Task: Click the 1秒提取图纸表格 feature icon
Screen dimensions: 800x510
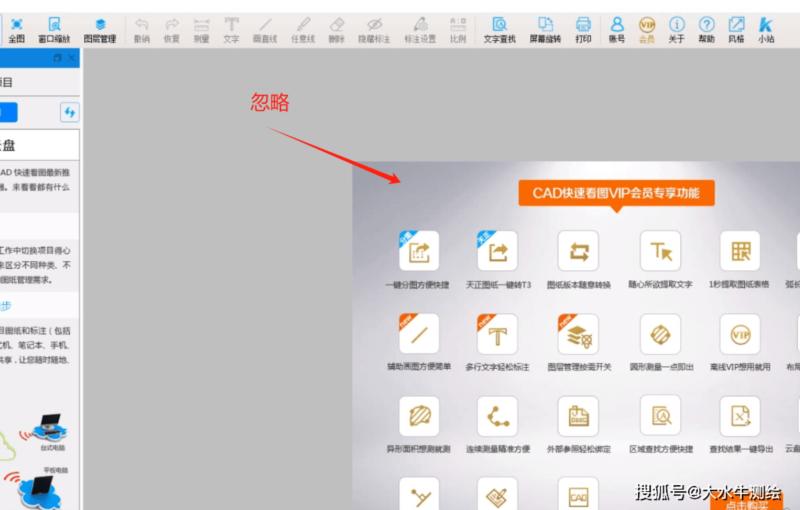Action: point(740,250)
